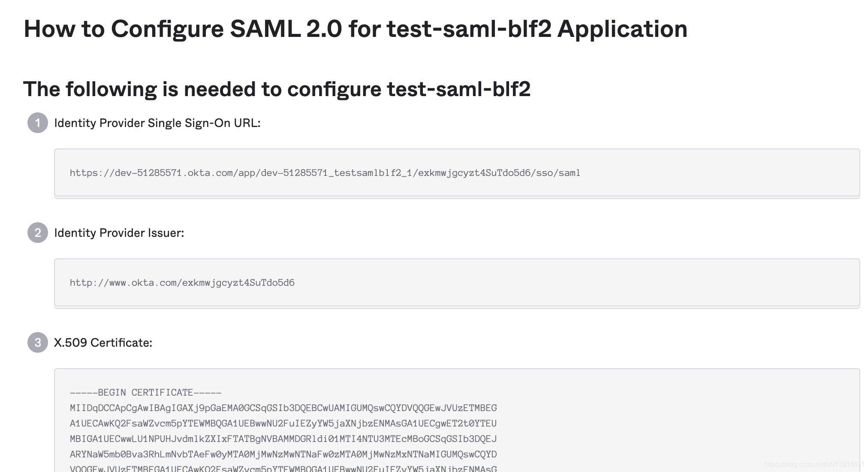
Task: Click the step 2 number badge
Action: pyautogui.click(x=38, y=233)
